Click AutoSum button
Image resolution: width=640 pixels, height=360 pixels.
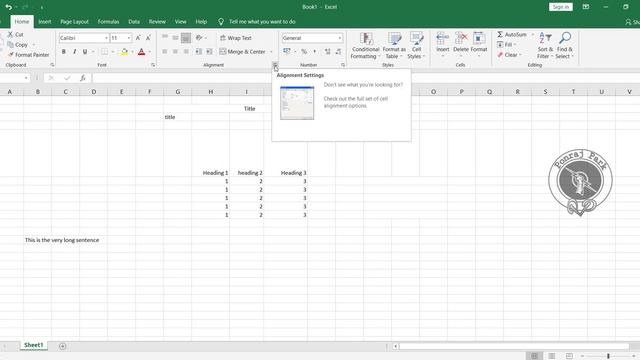(x=512, y=35)
